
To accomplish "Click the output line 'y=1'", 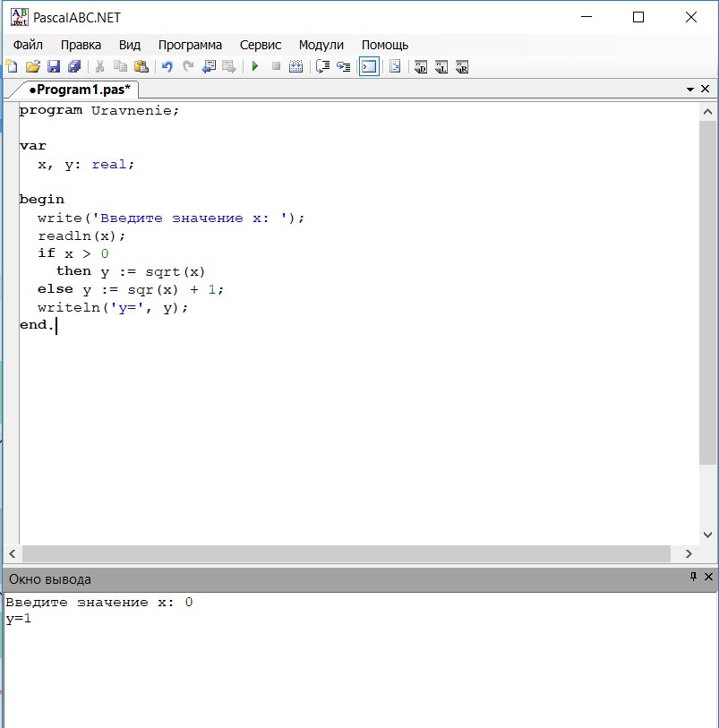I will tap(19, 619).
